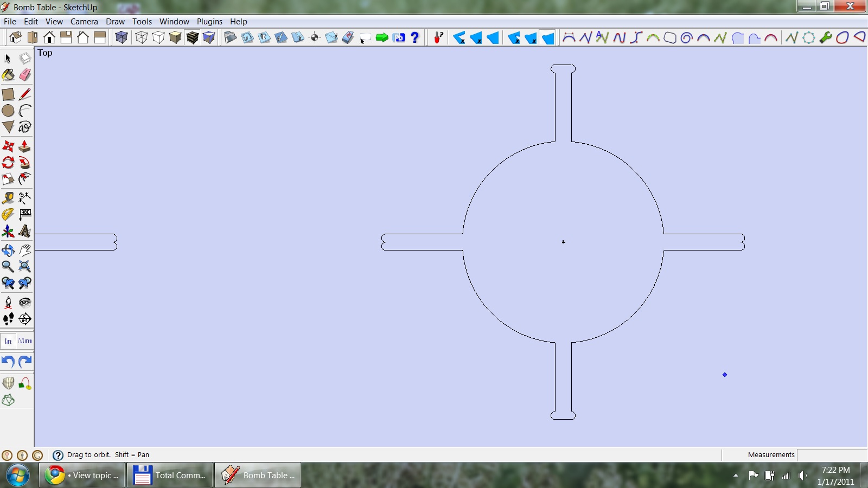
Task: Pick the Paint Bucket tool
Action: pos(8,75)
